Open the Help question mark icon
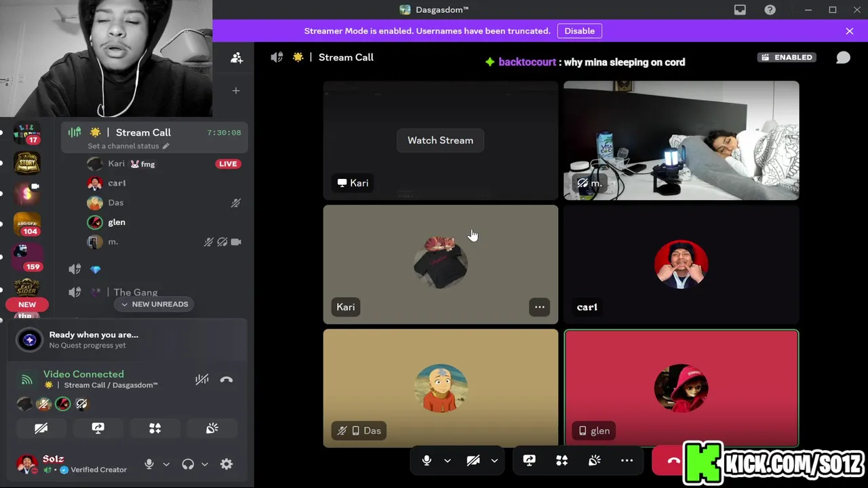The width and height of the screenshot is (868, 488). 770,9
